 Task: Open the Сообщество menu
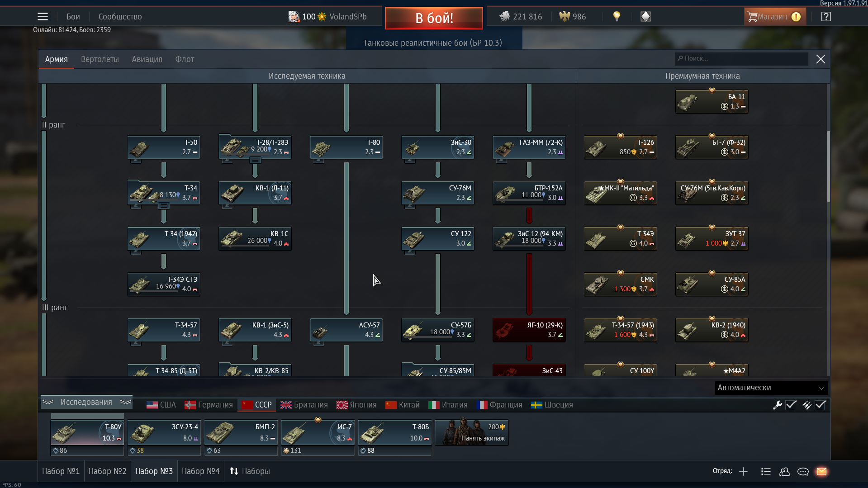pos(120,17)
